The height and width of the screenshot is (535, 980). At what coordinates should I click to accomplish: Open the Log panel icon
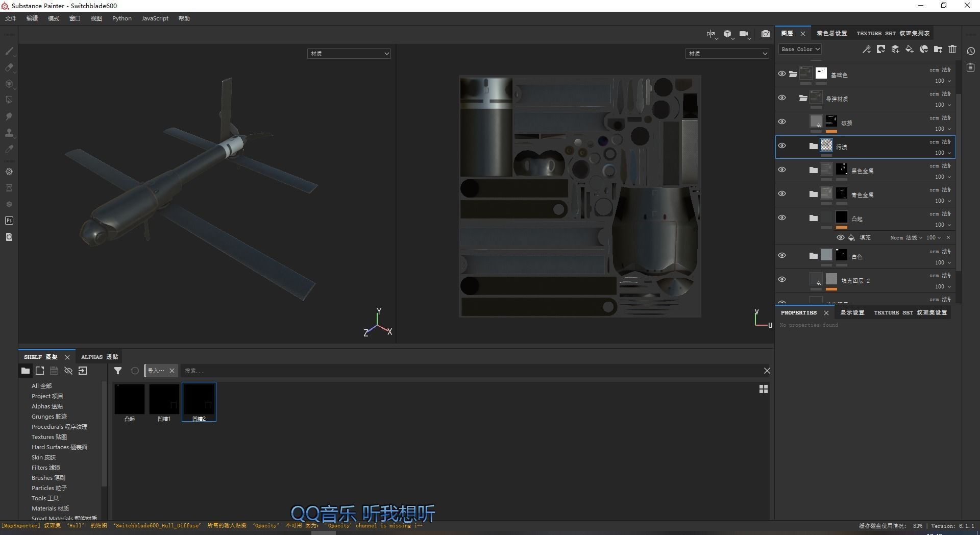971,67
